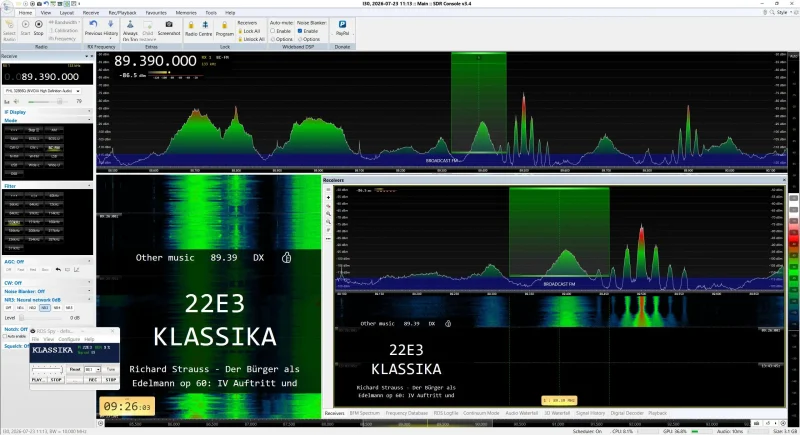The width and height of the screenshot is (800, 435).
Task: Open the Bandwidth dropdown
Action: (65, 22)
